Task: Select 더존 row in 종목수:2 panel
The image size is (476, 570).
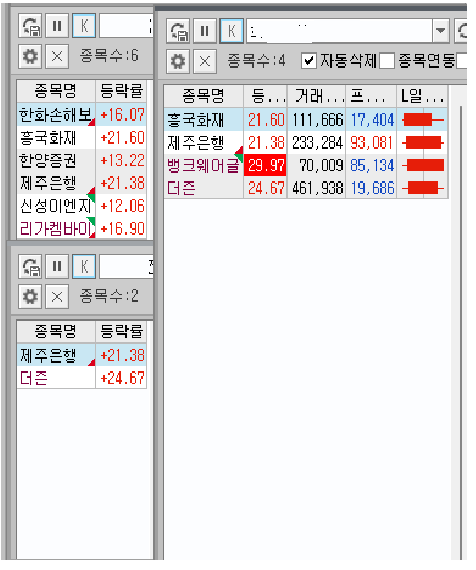Action: [x=82, y=378]
